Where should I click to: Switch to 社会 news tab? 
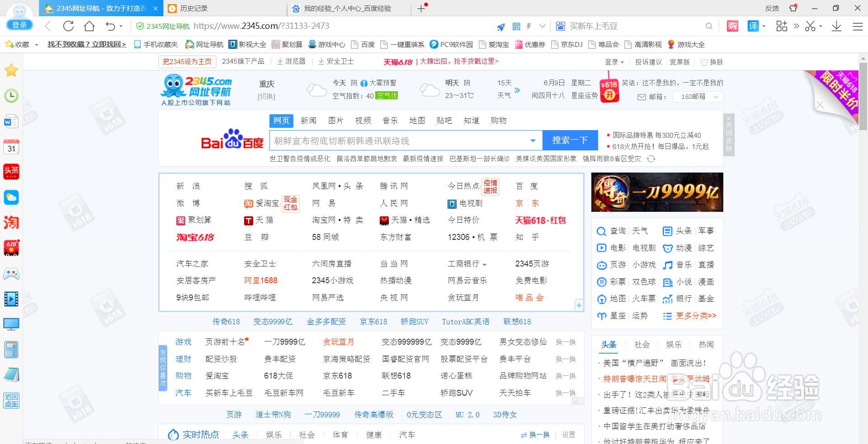point(642,345)
